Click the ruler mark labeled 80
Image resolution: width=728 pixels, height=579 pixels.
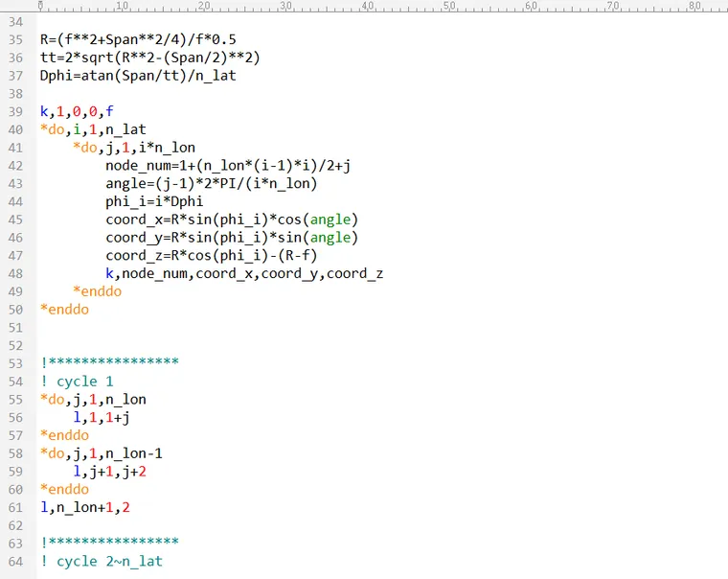694,6
